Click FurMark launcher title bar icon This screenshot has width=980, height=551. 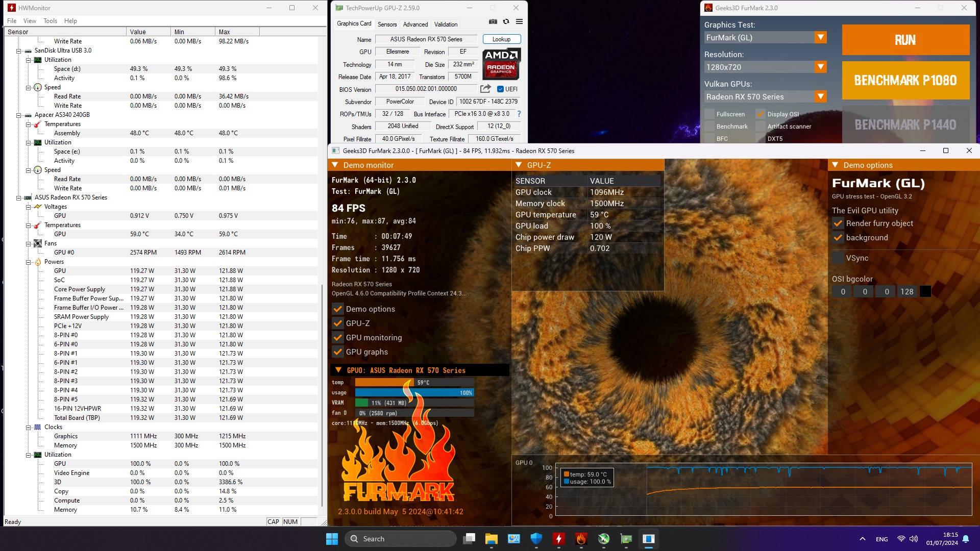click(708, 8)
